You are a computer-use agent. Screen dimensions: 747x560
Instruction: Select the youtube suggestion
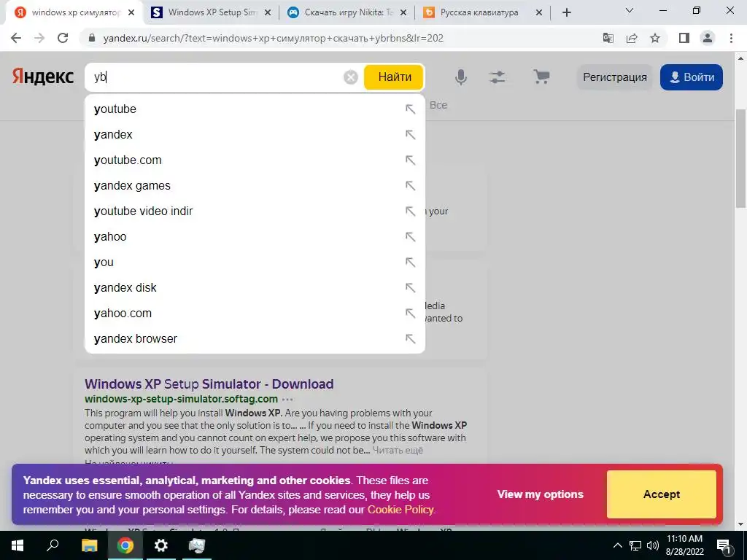(x=255, y=109)
